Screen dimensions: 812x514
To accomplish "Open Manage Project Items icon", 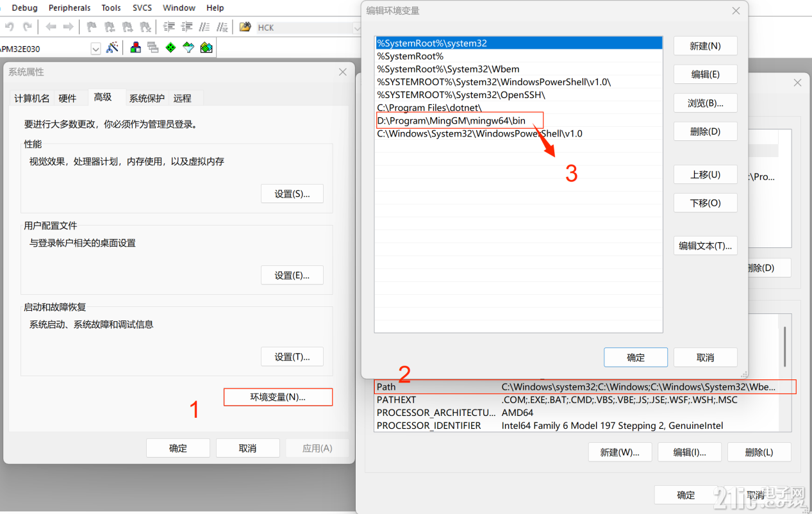I will [x=135, y=47].
